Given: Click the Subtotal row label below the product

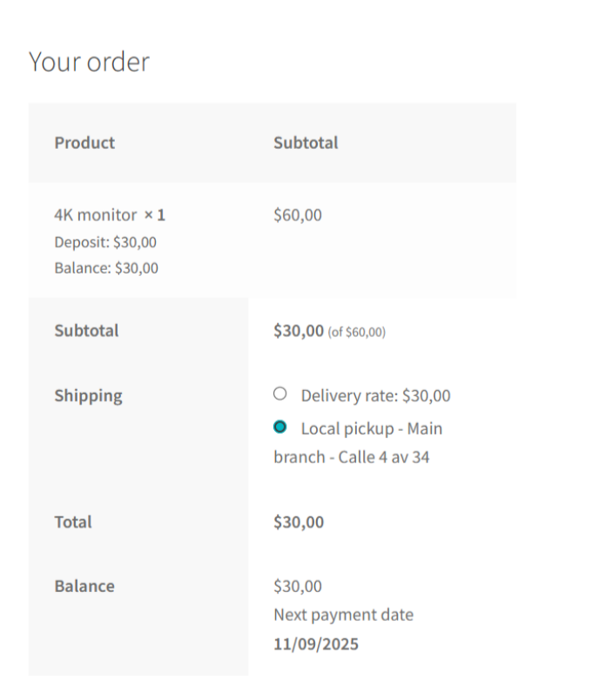Looking at the screenshot, I should pyautogui.click(x=86, y=331).
